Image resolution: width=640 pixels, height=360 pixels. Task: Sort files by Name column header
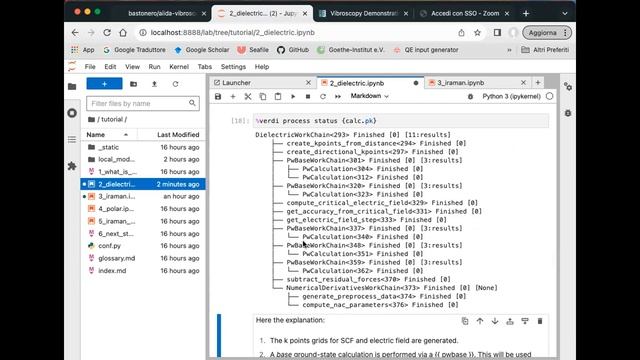(x=109, y=135)
